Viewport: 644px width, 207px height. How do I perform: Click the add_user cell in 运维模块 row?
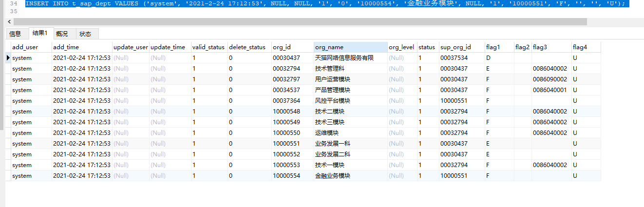(31, 133)
